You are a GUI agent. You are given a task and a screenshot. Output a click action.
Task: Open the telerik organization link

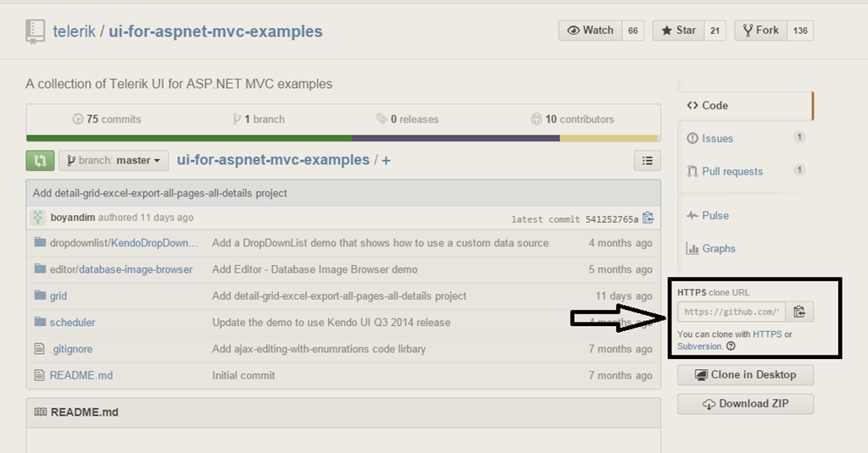tap(75, 31)
